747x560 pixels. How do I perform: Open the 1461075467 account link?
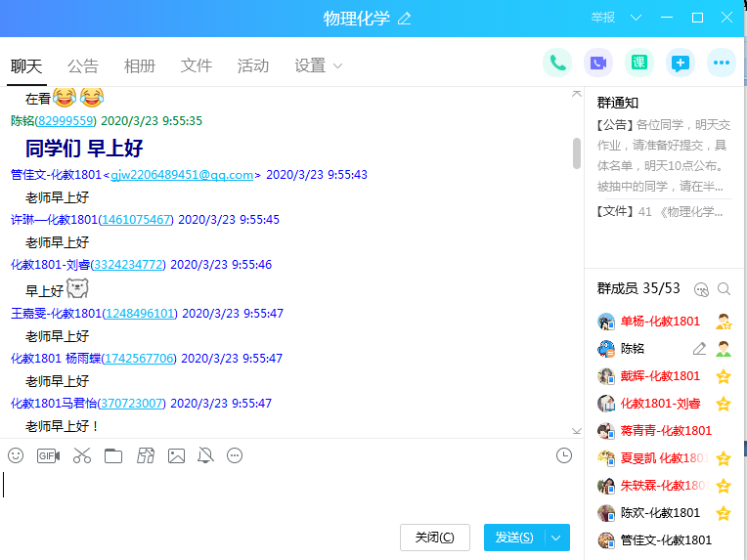click(136, 220)
